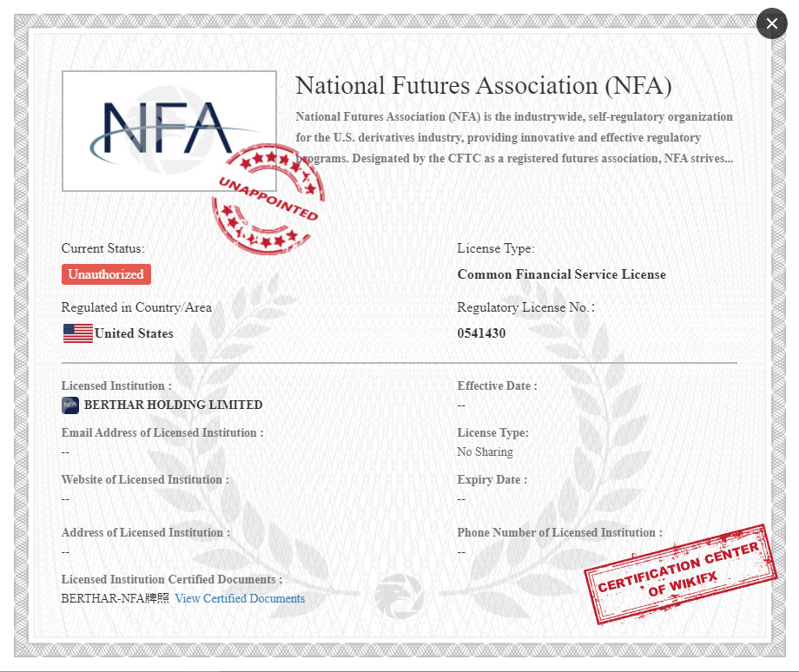Close the certificate popup with X button
This screenshot has height=672, width=799.
tap(771, 23)
